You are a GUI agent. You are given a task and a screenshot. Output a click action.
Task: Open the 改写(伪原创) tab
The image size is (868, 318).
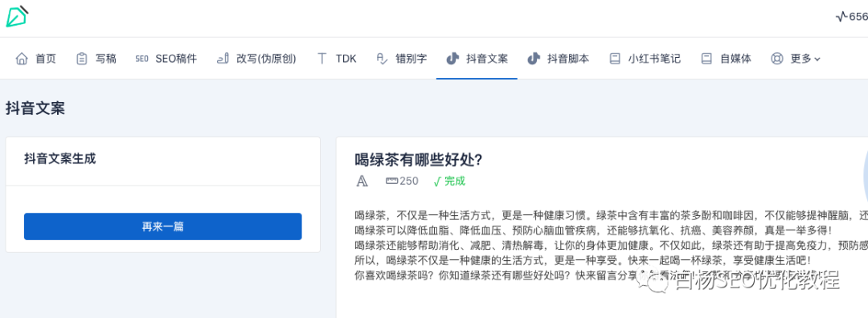point(256,59)
